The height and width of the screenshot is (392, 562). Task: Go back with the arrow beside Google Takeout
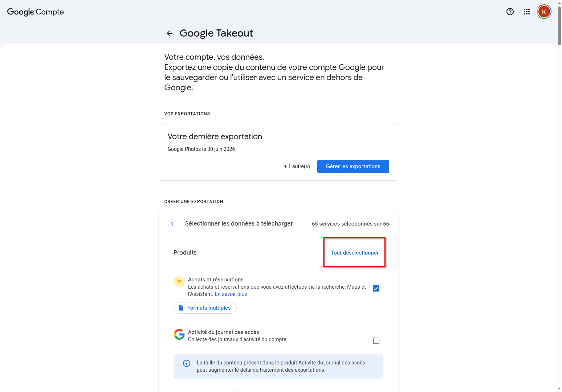tap(170, 33)
